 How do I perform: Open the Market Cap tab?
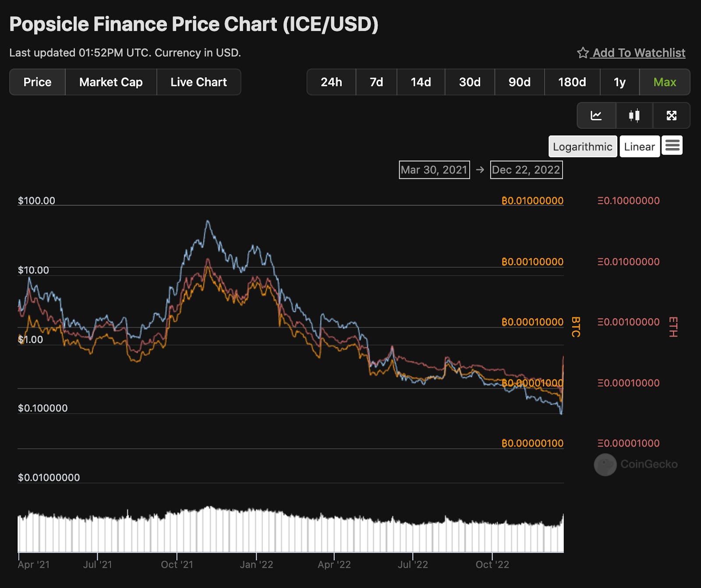coord(111,82)
